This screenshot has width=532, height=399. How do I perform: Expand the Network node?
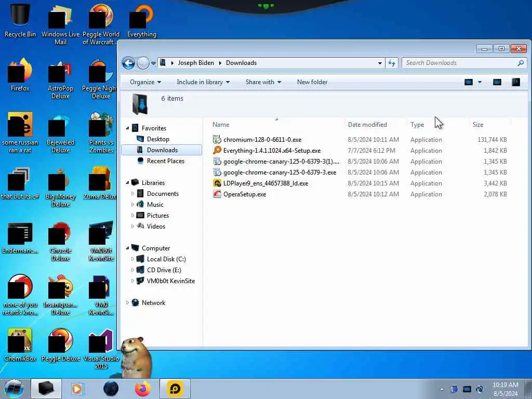(x=128, y=303)
